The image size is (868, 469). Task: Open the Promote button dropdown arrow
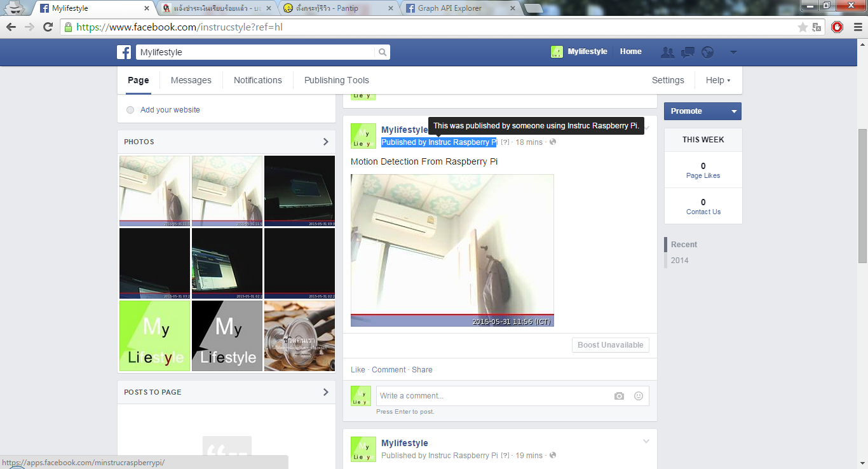point(734,111)
